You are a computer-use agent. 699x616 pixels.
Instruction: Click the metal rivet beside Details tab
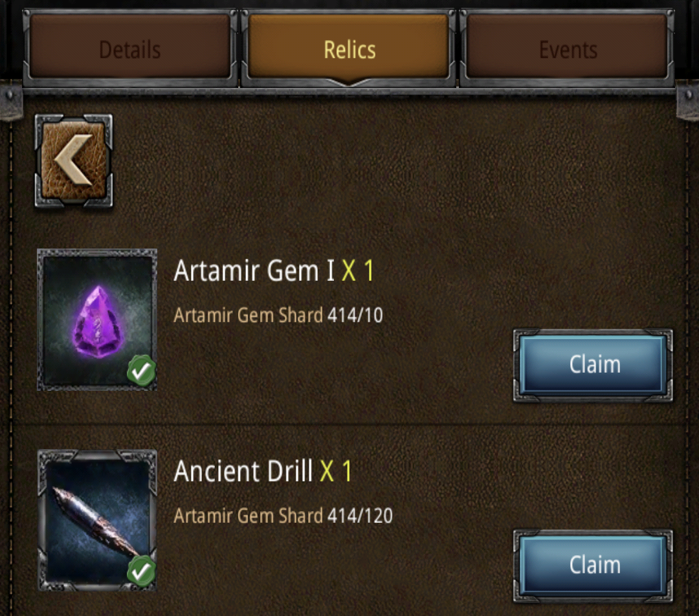click(x=10, y=95)
